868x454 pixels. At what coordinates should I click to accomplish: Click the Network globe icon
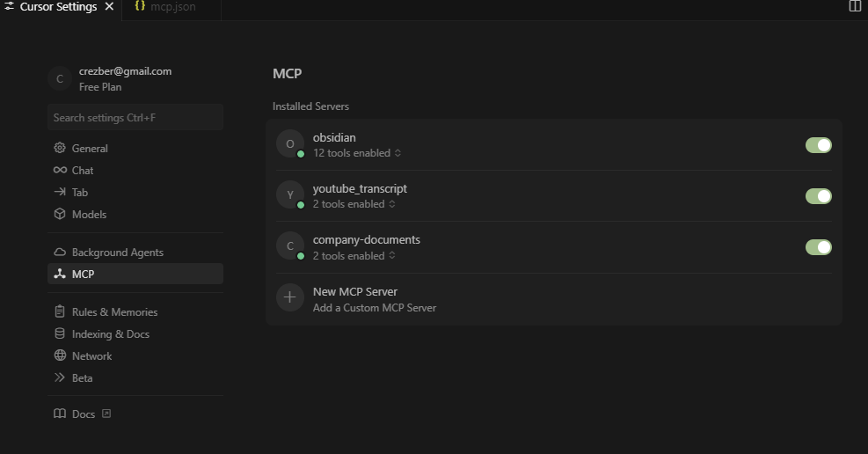tap(60, 355)
